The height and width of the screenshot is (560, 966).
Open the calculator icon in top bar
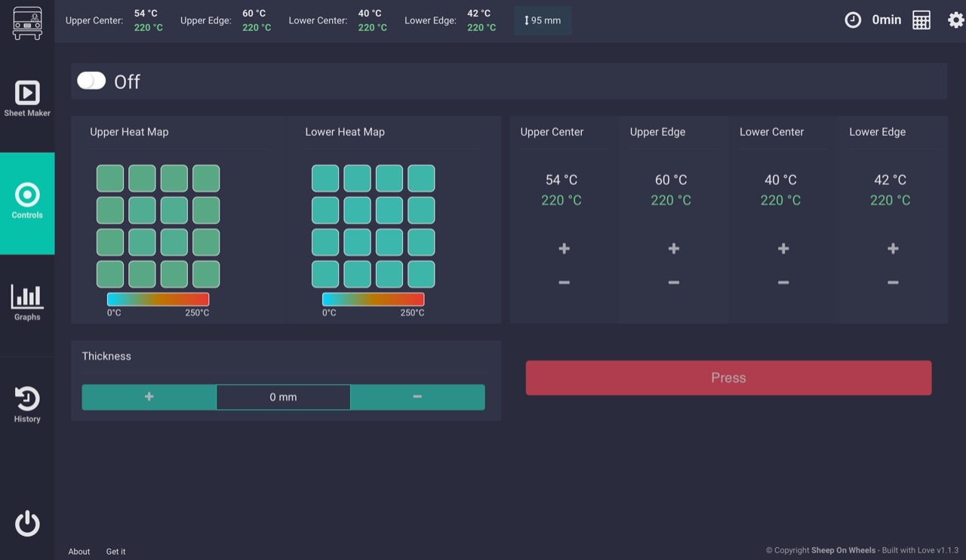coord(921,20)
